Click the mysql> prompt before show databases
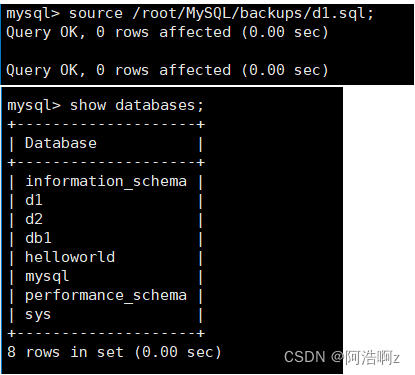Image resolution: width=415 pixels, height=375 pixels. pos(34,106)
